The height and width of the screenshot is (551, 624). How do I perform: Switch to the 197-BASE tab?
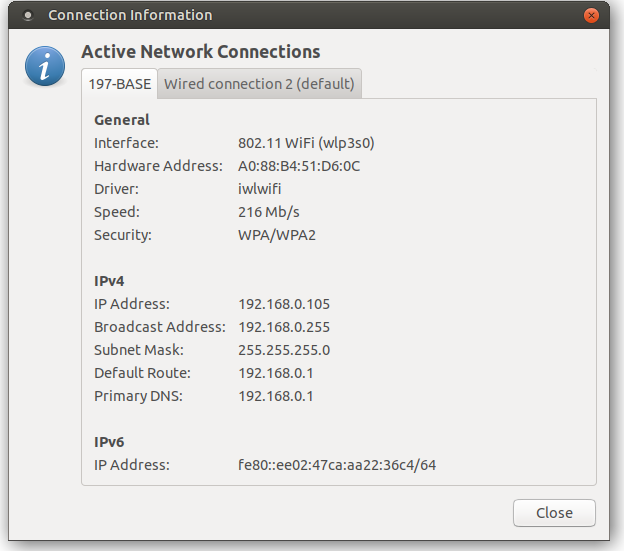120,84
